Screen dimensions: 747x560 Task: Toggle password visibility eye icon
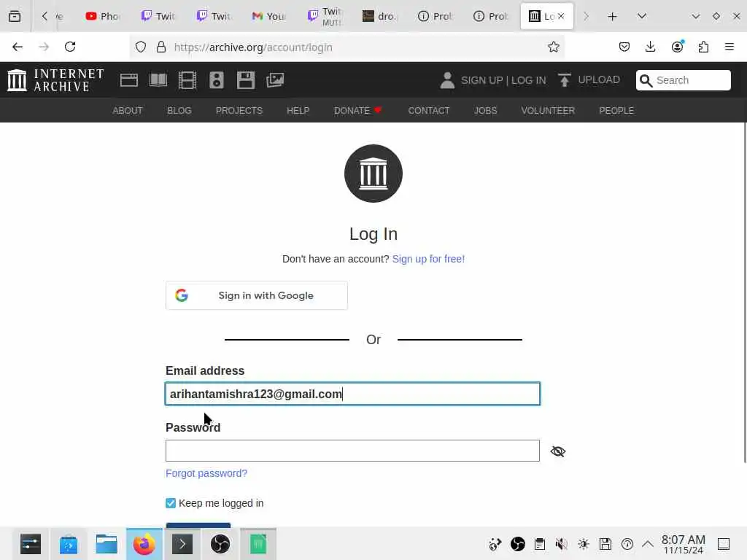click(558, 451)
